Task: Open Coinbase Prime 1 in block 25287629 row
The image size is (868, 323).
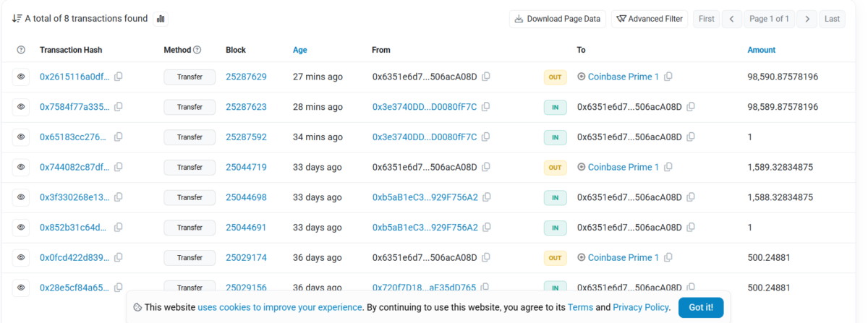Action: 624,77
